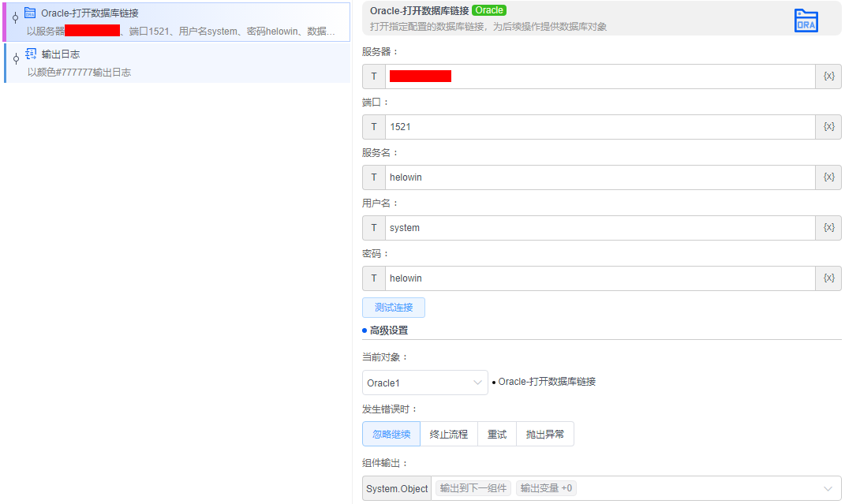Select 重试 error handling option
Screen dimensions: 845x504
(x=497, y=434)
